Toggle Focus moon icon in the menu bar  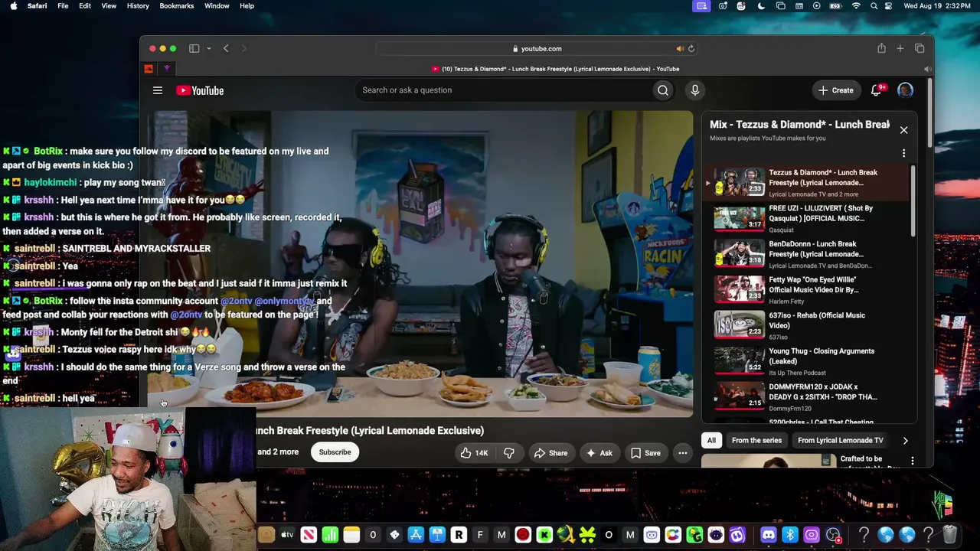coord(761,6)
